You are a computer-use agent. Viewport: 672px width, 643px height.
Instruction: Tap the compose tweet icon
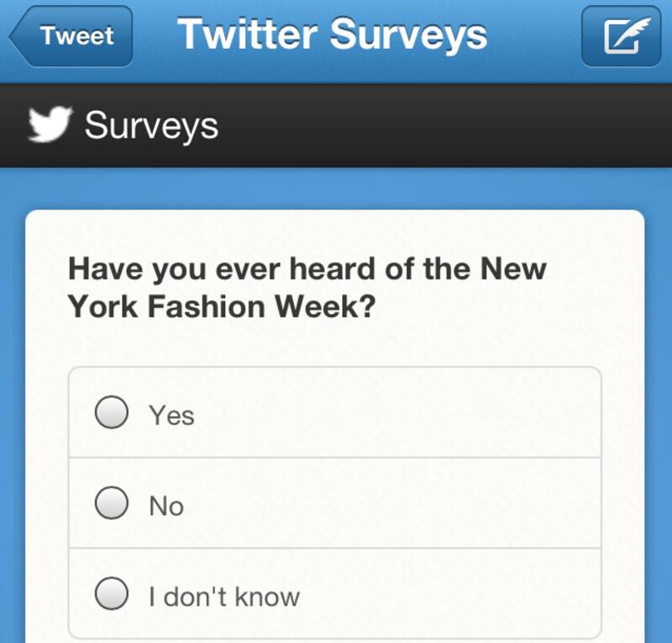621,36
